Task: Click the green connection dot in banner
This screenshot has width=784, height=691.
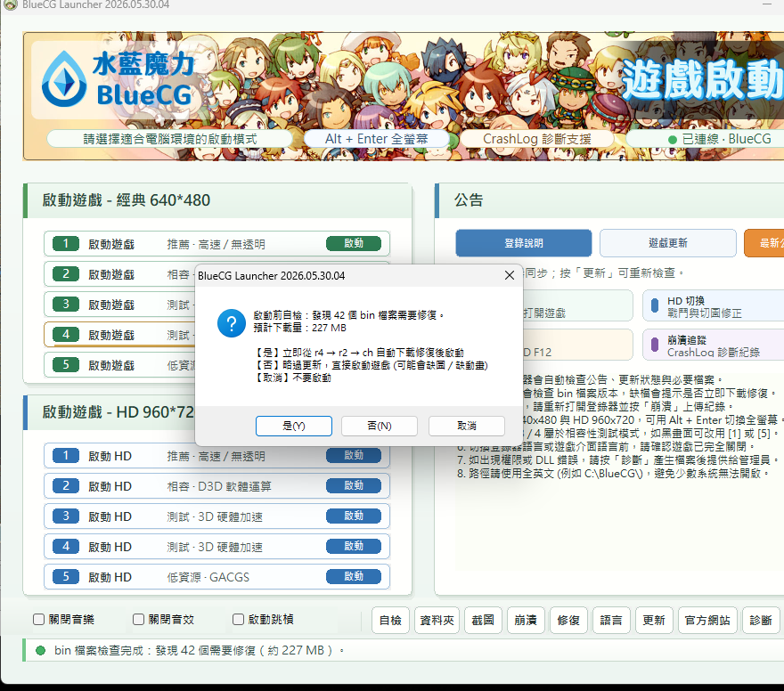Action: click(x=673, y=140)
